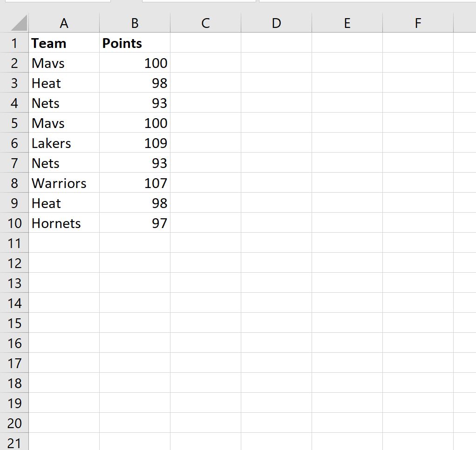Click the Select All corner triangle
The image size is (476, 450).
(x=18, y=23)
